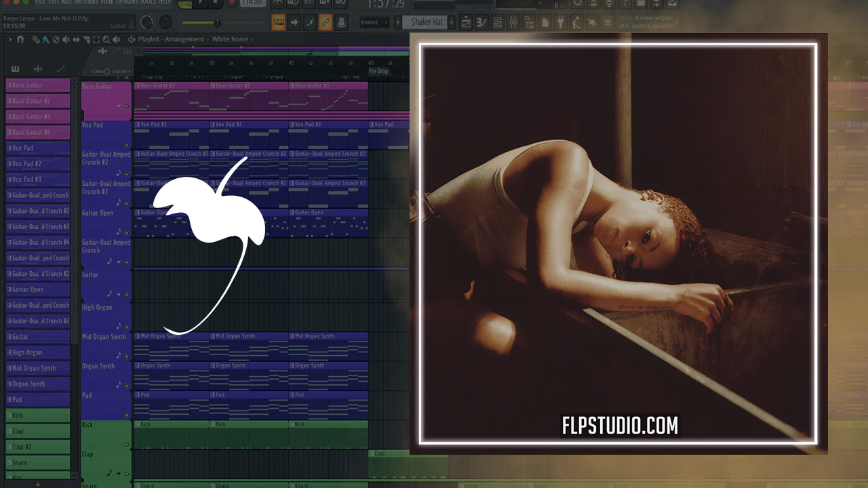Screen dimensions: 868x488
Task: Open the White Noise breadcrumb menu
Action: click(230, 39)
